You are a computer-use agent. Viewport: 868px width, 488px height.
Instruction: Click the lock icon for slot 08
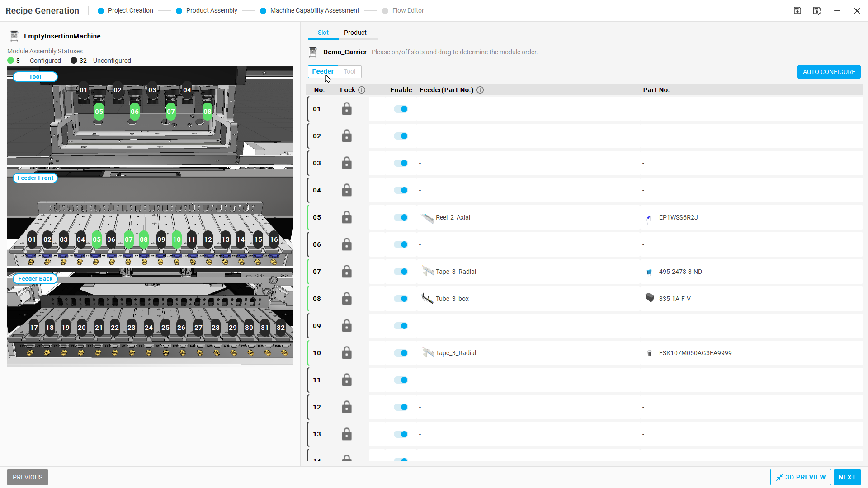(x=347, y=299)
